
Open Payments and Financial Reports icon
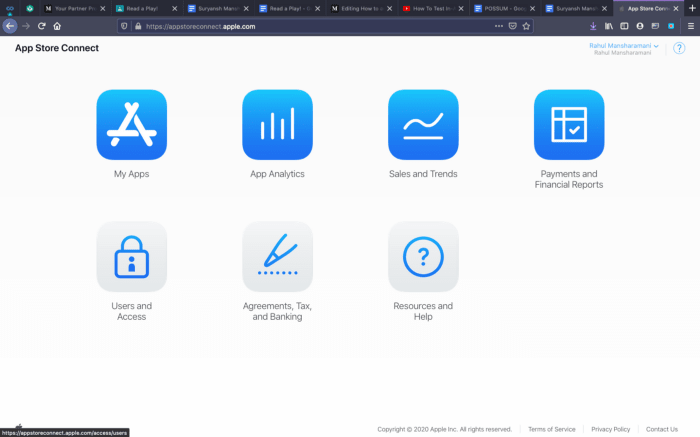[x=569, y=125]
